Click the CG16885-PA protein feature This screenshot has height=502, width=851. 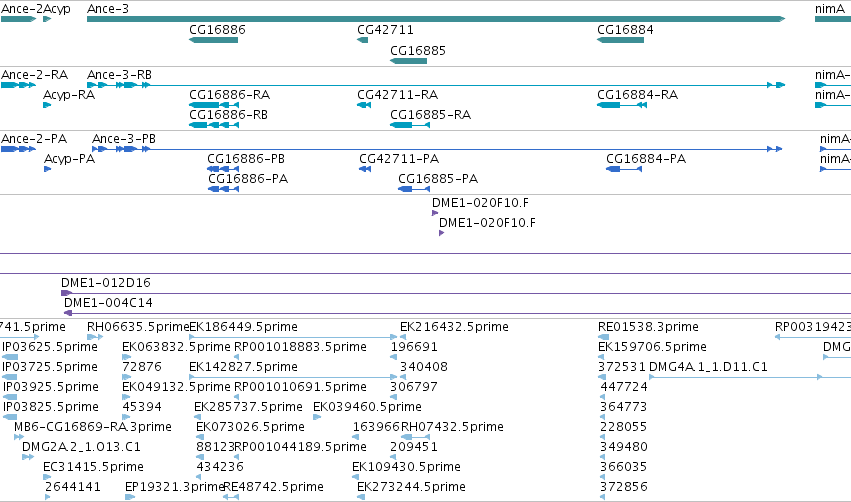point(414,189)
